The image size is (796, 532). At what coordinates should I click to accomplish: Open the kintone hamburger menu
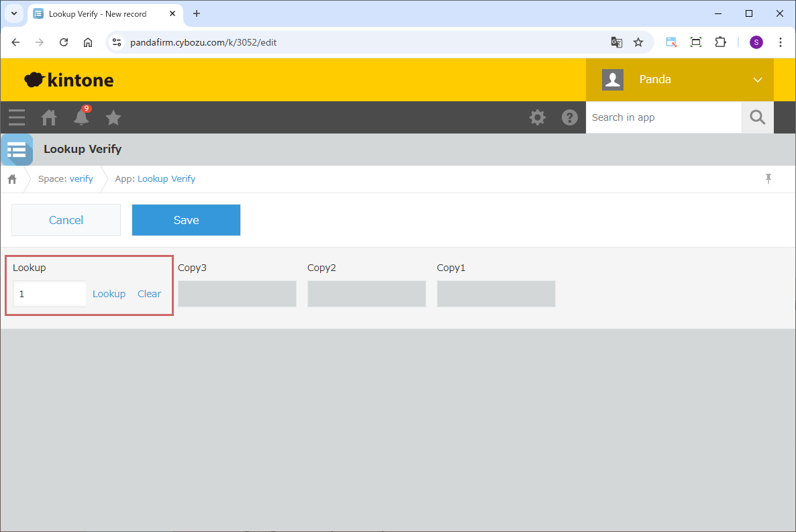[17, 118]
